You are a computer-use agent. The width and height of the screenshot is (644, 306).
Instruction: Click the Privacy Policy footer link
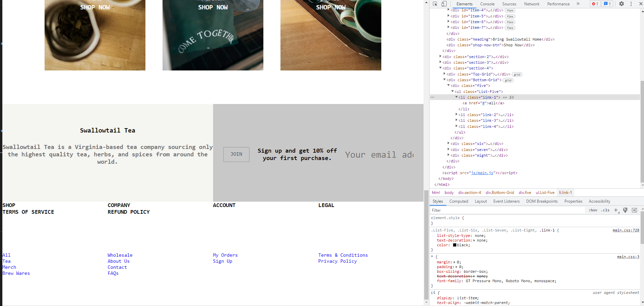click(337, 261)
